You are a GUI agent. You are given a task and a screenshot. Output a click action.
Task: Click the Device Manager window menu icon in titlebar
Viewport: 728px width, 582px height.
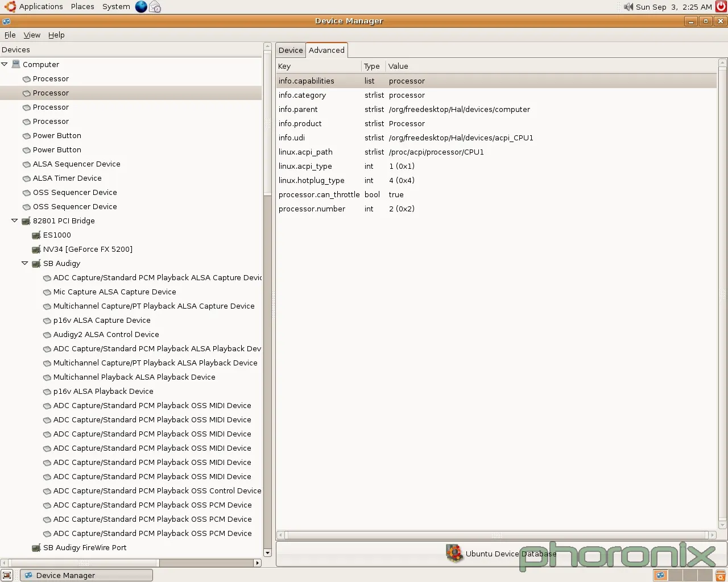(x=6, y=21)
